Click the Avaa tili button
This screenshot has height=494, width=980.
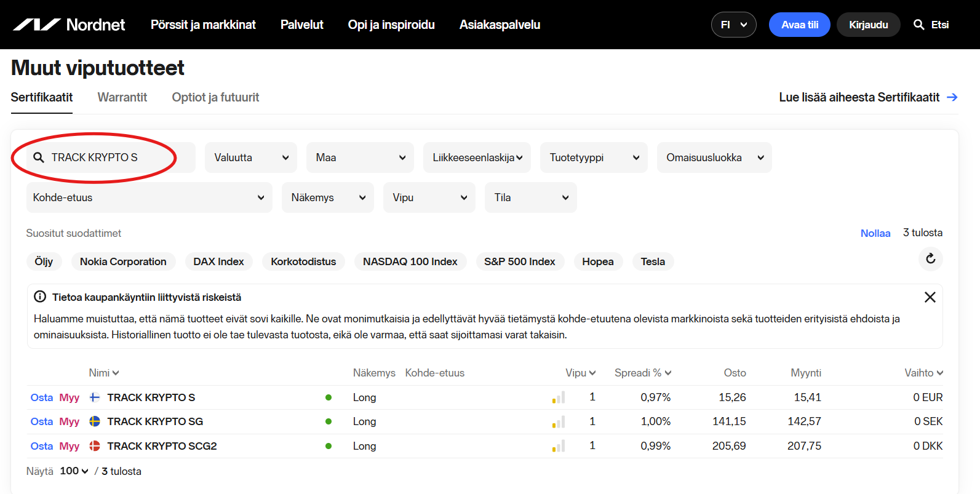coord(799,25)
